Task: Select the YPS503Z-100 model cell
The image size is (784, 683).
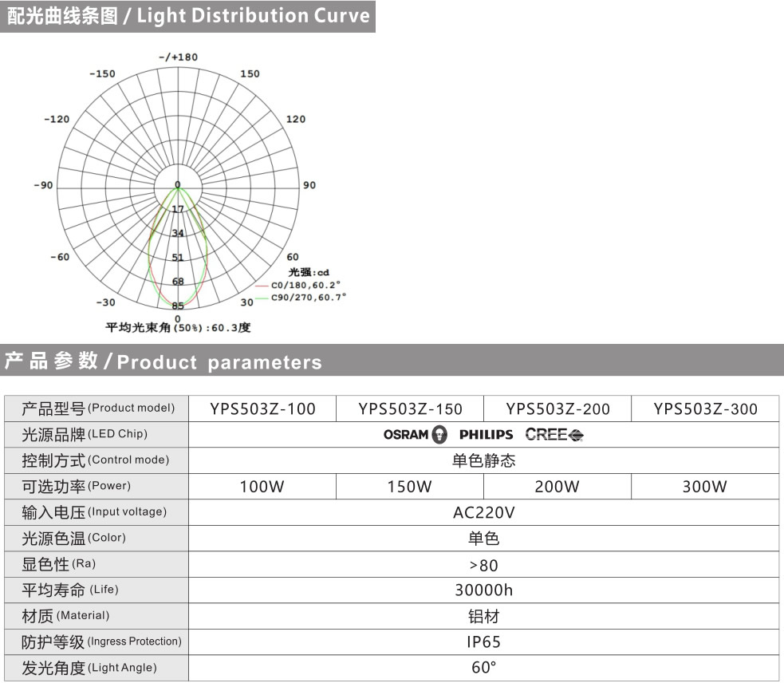Action: pyautogui.click(x=262, y=409)
